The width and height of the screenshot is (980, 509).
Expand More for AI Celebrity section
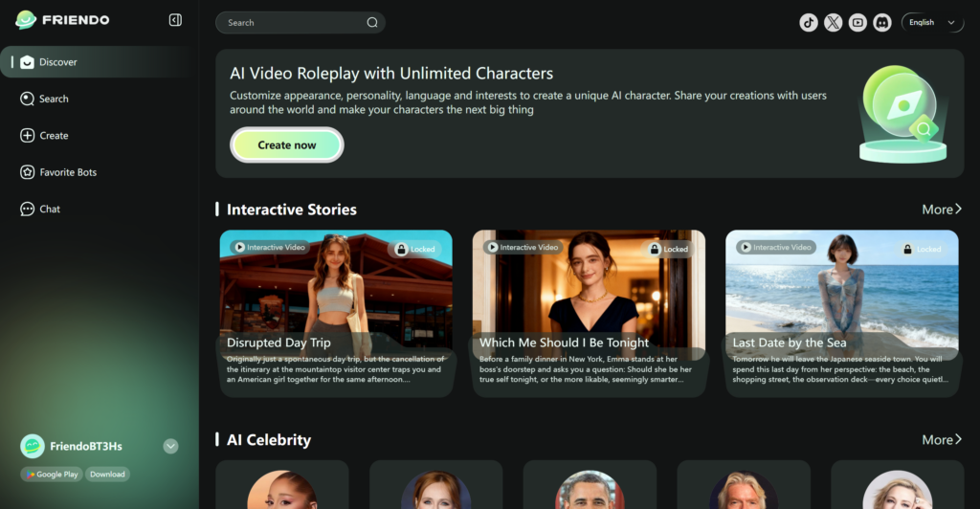pyautogui.click(x=942, y=440)
